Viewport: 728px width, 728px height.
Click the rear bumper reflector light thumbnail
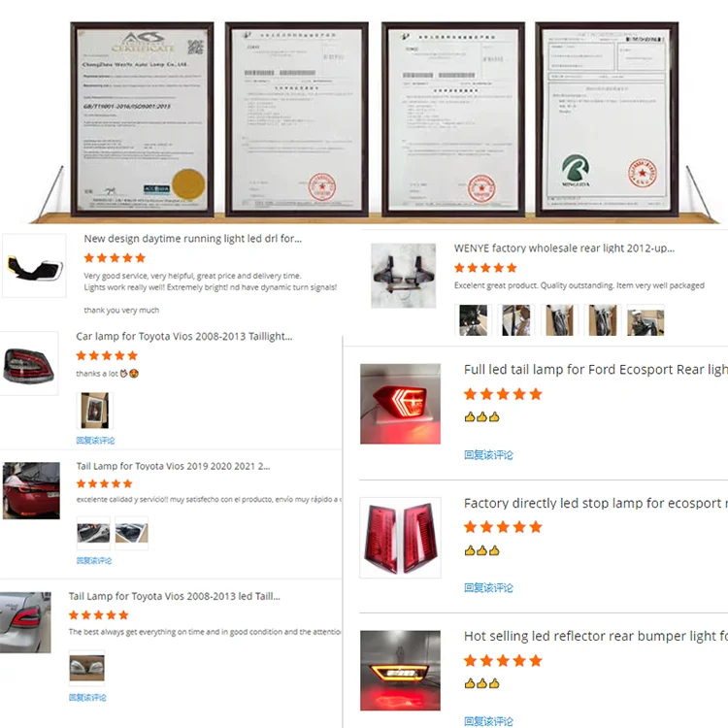(400, 671)
